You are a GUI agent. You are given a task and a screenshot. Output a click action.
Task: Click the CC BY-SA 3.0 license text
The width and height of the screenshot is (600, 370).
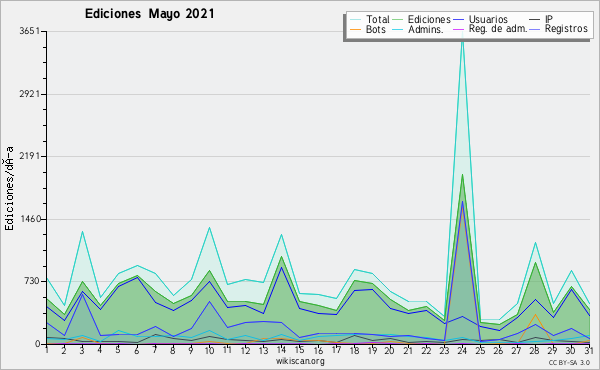pyautogui.click(x=569, y=362)
